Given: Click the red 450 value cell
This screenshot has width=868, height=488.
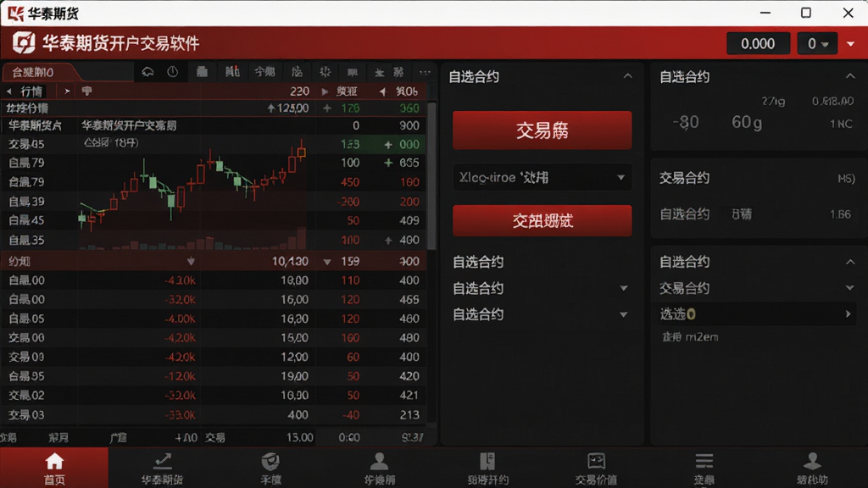Looking at the screenshot, I should tap(350, 182).
